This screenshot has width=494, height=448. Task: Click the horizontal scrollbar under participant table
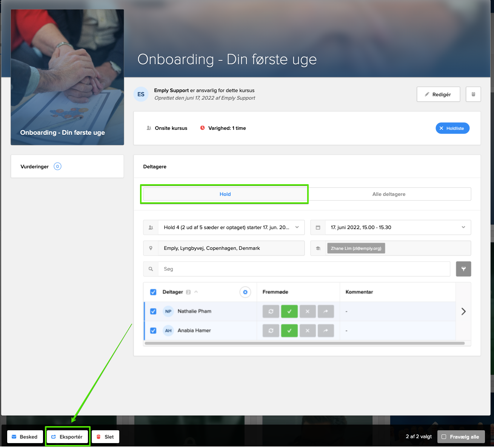click(x=304, y=343)
